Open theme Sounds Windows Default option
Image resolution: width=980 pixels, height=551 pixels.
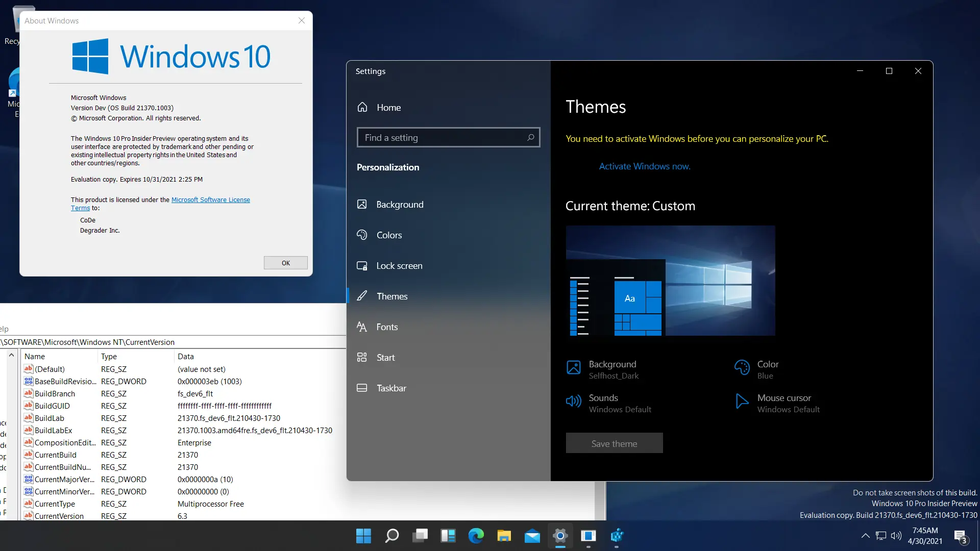609,403
